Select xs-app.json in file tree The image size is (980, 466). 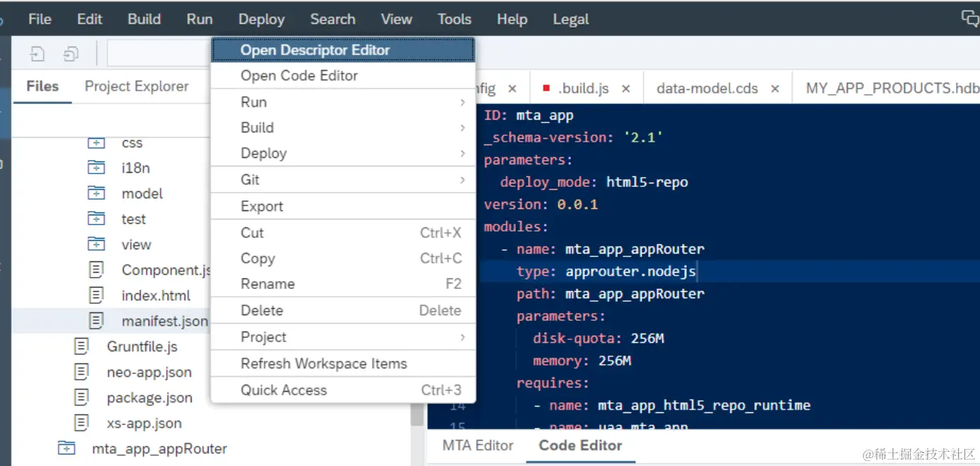(x=144, y=424)
